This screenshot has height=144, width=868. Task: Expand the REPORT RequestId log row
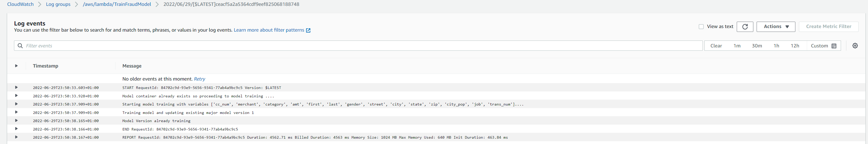point(16,137)
